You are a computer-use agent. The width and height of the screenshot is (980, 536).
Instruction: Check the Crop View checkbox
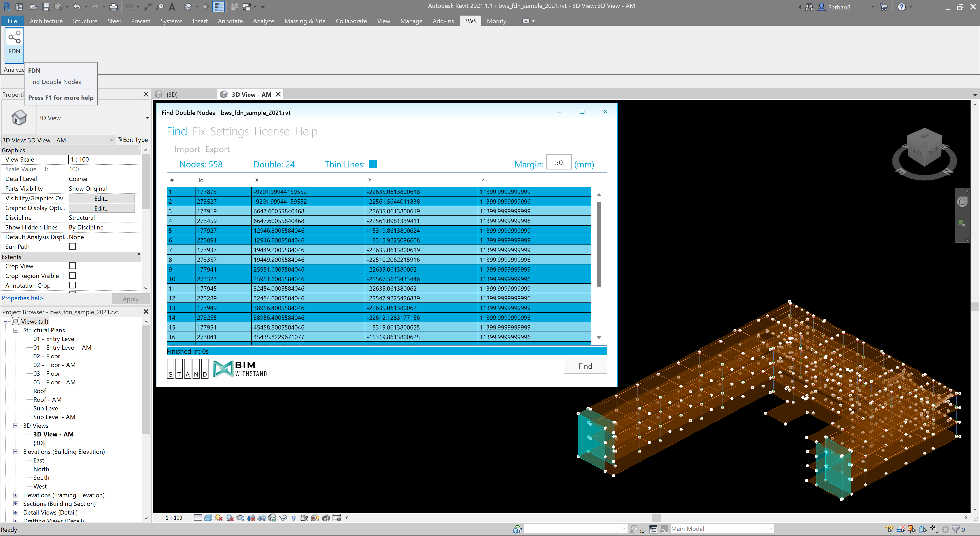pyautogui.click(x=72, y=266)
